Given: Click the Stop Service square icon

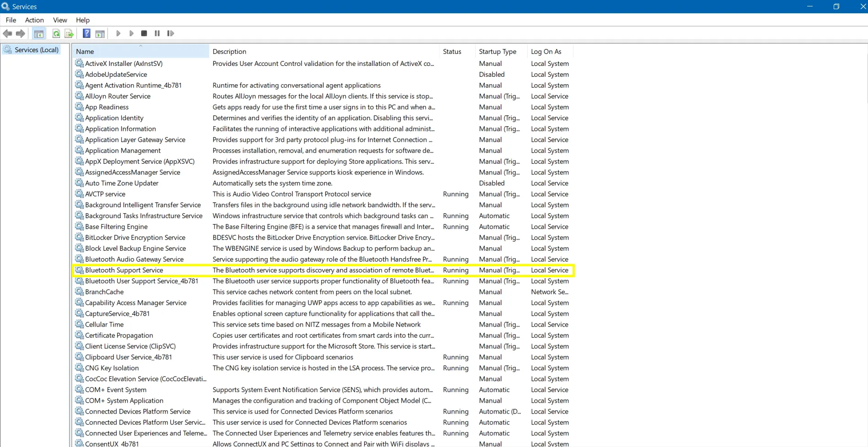Looking at the screenshot, I should (144, 33).
